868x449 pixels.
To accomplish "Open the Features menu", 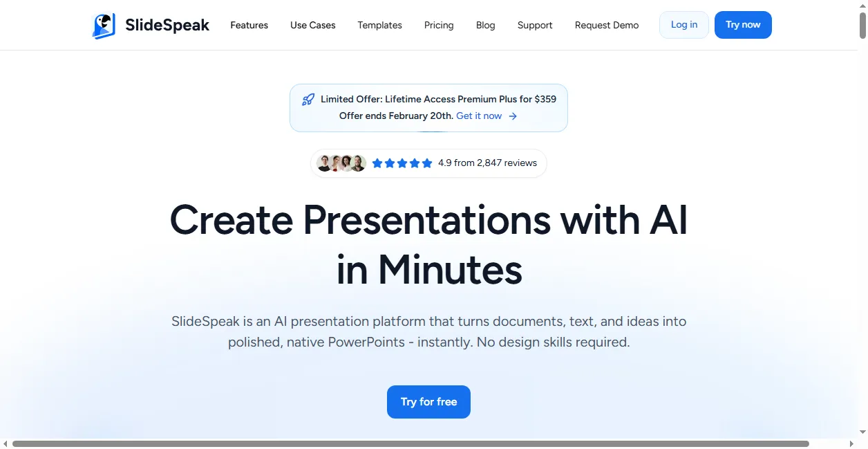I will (249, 25).
